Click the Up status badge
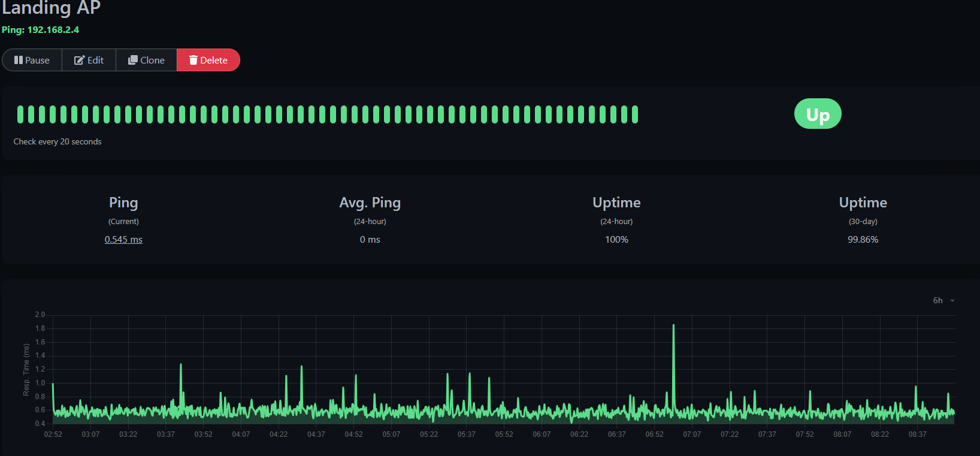The height and width of the screenshot is (456, 980). 818,114
